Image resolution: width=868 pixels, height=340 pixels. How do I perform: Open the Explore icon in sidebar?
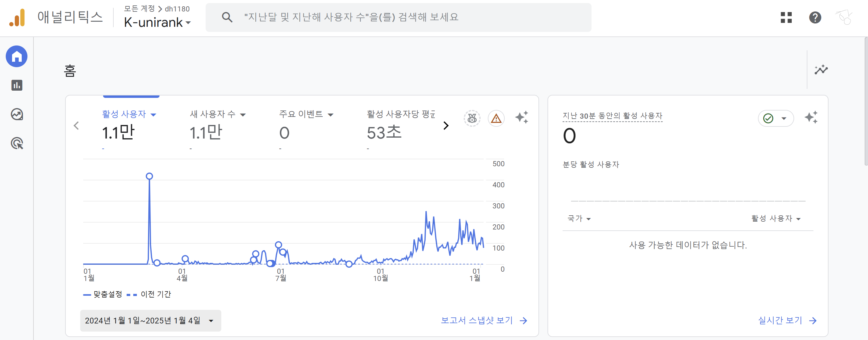click(17, 114)
